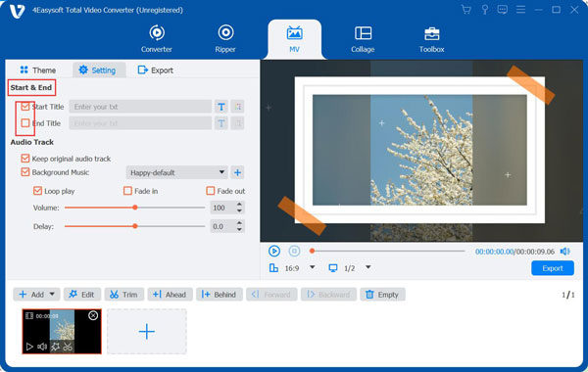The image size is (588, 372).
Task: Open the shopping cart purchase icon
Action: point(466,10)
